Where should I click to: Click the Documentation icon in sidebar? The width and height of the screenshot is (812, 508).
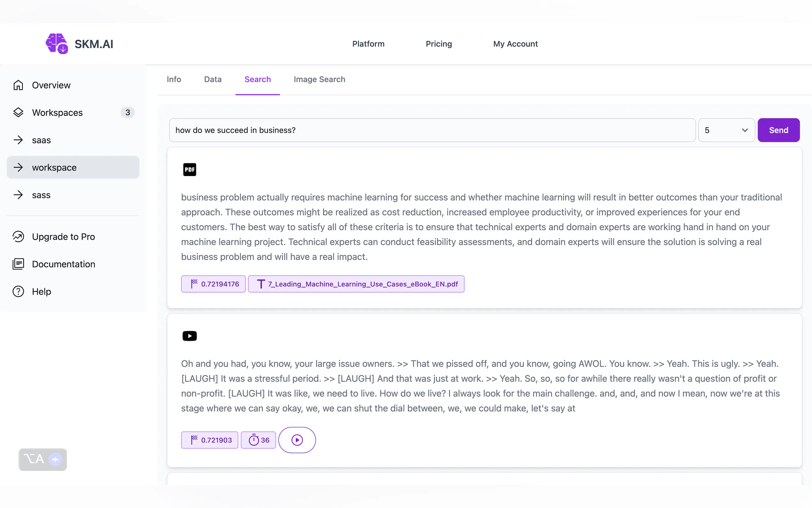[18, 264]
